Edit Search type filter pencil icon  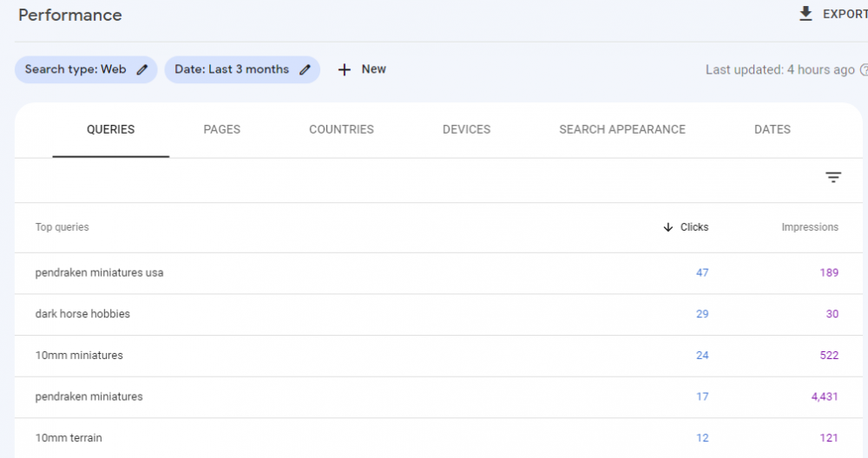(x=142, y=69)
